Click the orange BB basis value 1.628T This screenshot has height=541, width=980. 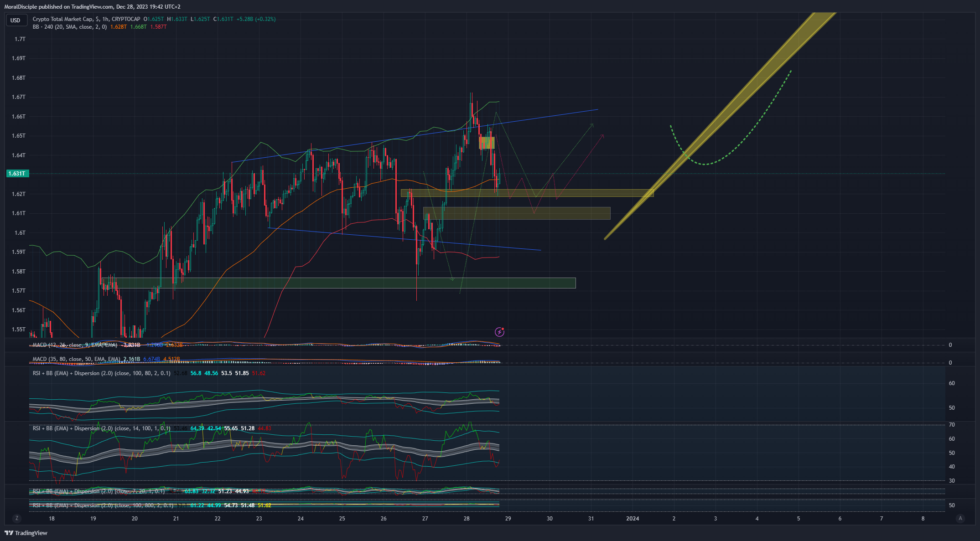click(x=119, y=27)
